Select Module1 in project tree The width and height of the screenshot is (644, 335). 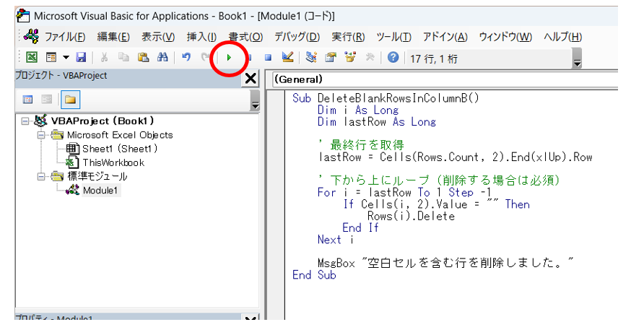100,191
